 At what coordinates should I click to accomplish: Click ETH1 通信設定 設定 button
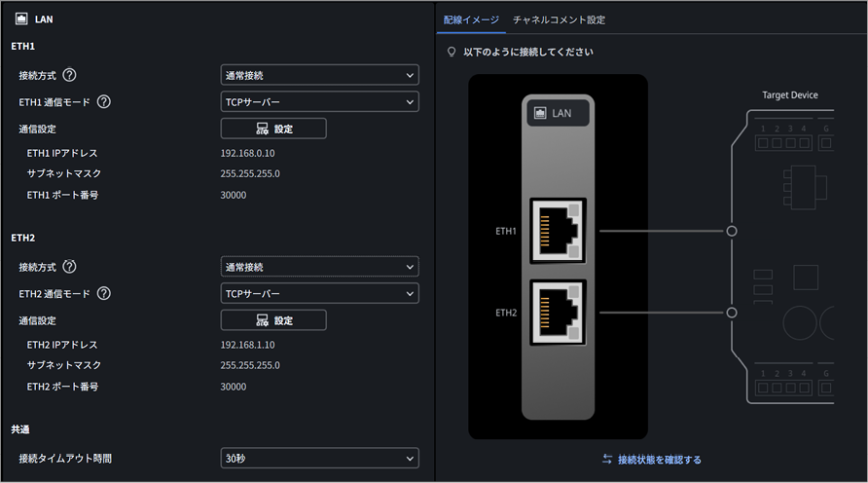[x=273, y=129]
